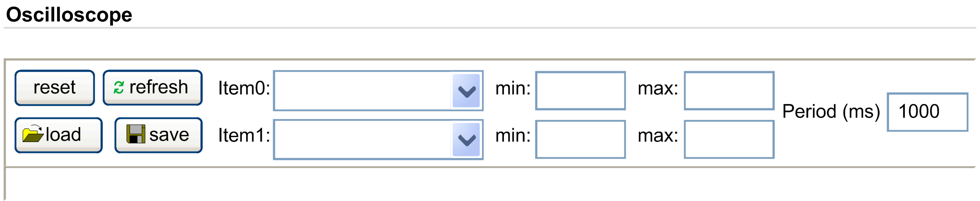Screen dimensions: 980x201
Task: Click the Oscilloscope heading
Action: click(69, 15)
